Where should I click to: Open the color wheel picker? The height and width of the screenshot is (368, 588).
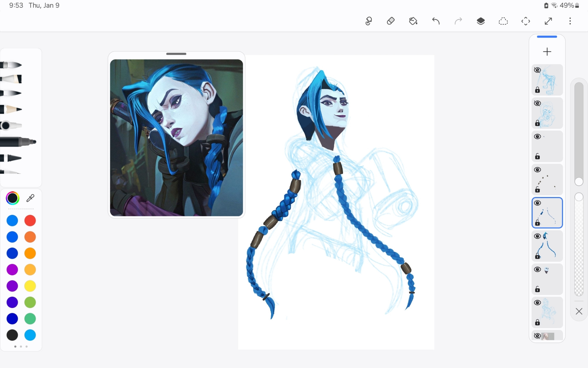click(13, 198)
